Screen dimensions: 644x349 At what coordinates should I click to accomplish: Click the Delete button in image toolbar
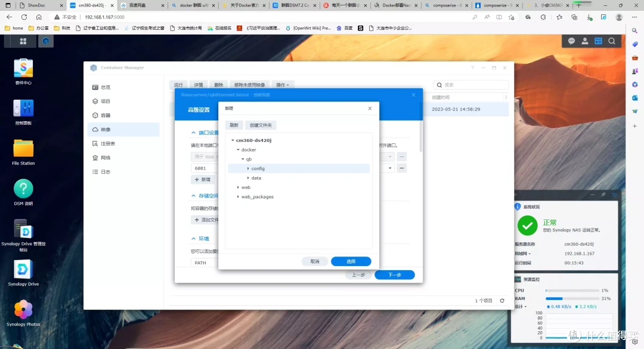218,85
